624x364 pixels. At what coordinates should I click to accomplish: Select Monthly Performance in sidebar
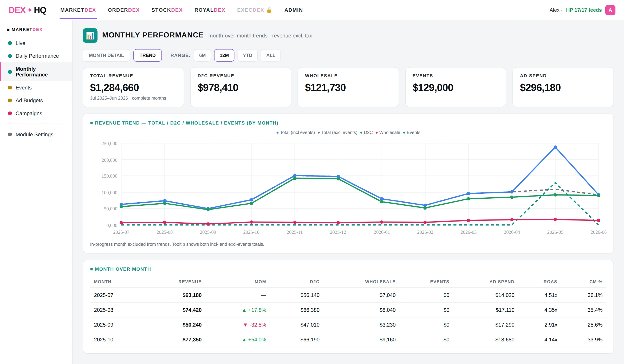[x=36, y=72]
